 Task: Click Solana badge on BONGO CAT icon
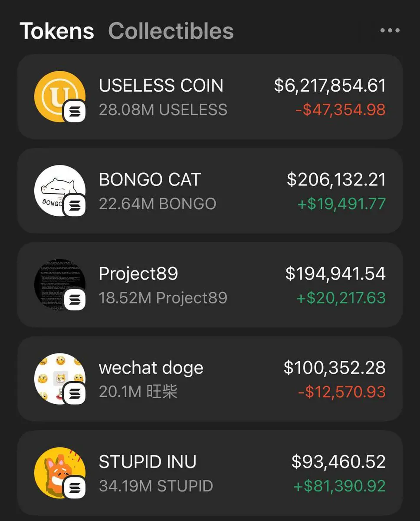coord(75,206)
